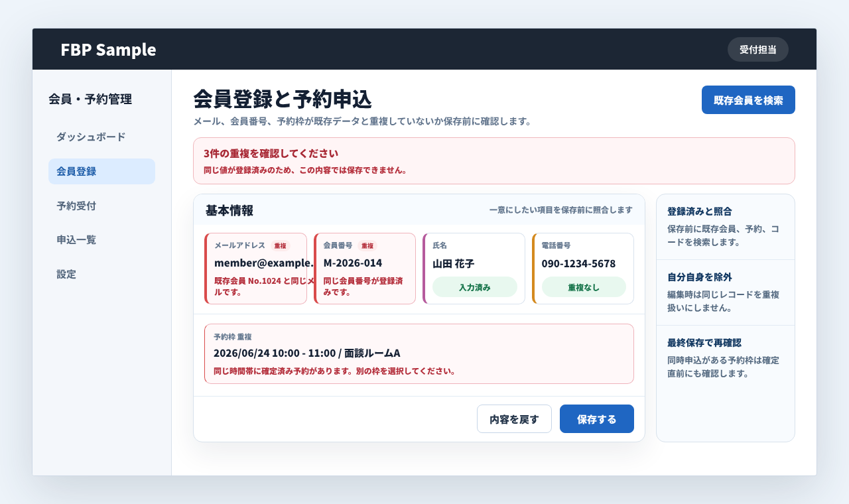849x504 pixels.
Task: Select 会員登録 in the sidebar
Action: pos(101,171)
